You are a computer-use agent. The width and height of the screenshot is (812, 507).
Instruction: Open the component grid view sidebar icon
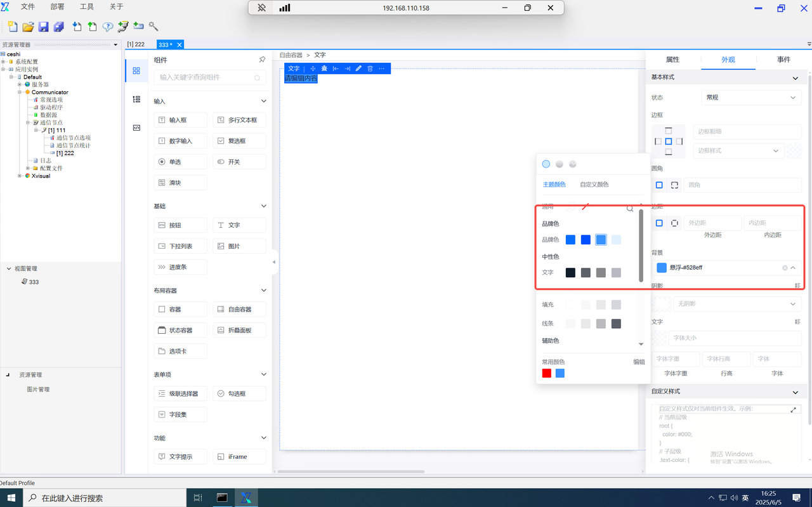click(136, 71)
